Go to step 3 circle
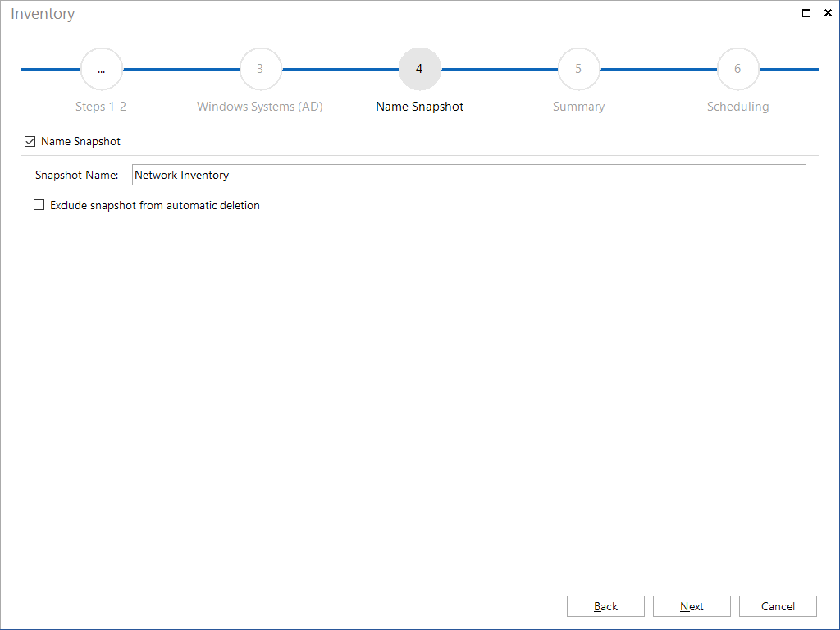The width and height of the screenshot is (840, 630). 260,69
